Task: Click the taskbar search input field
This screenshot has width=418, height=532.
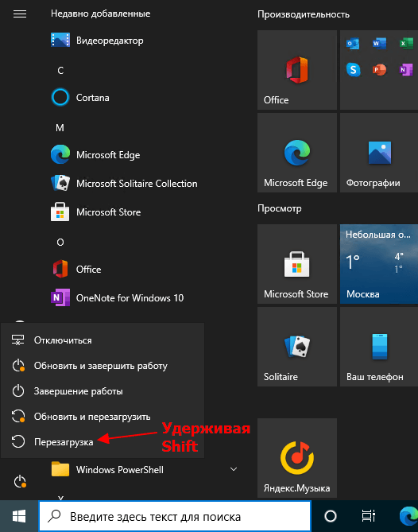Action: pyautogui.click(x=175, y=516)
